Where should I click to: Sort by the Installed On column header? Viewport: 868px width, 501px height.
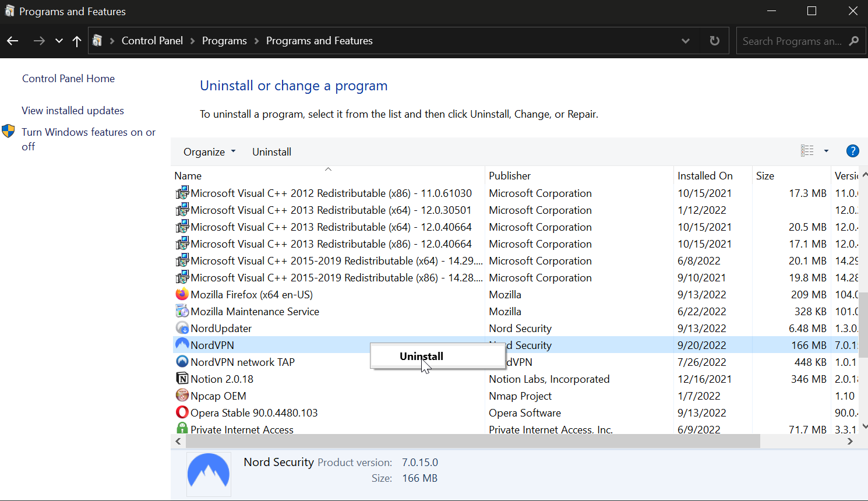click(x=712, y=176)
